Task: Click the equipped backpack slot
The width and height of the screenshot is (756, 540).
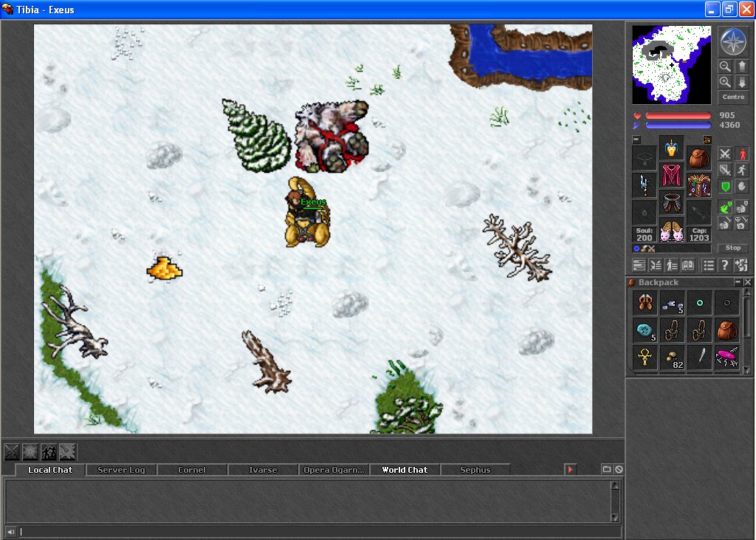Action: coord(699,158)
